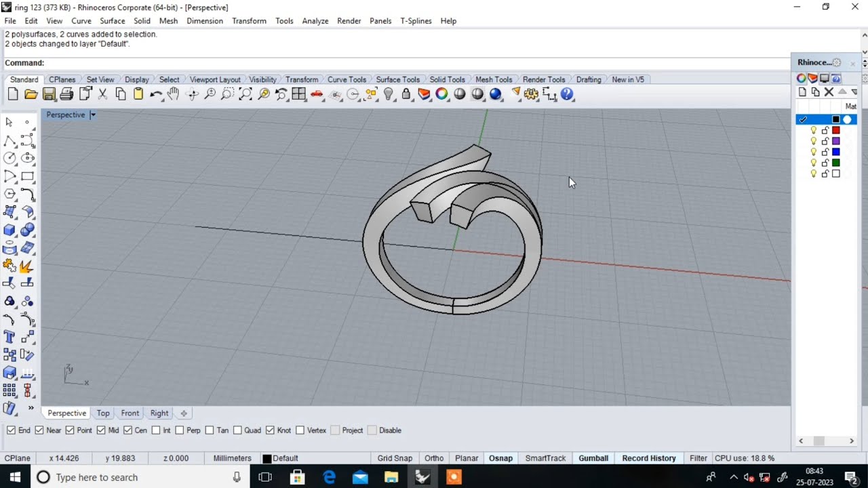Open the Millimeters units box in status bar
The width and height of the screenshot is (868, 488).
[x=232, y=458]
